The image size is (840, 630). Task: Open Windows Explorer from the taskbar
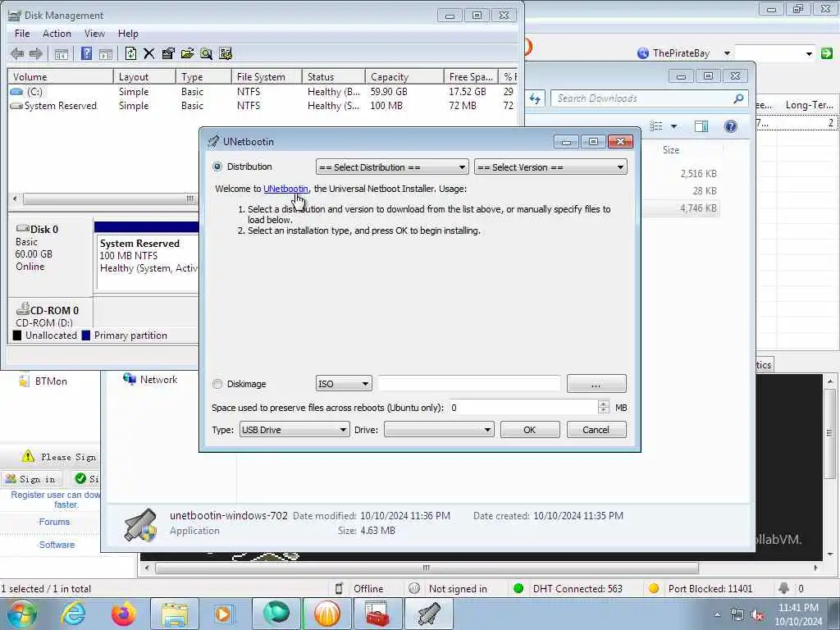[x=175, y=614]
